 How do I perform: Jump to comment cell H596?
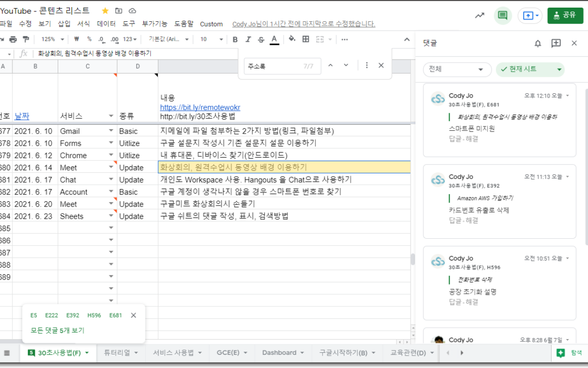coord(94,316)
